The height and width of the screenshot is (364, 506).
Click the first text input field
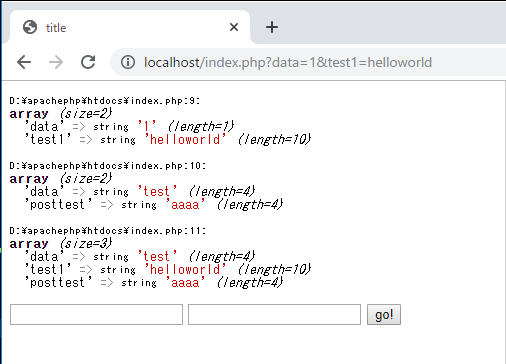[x=96, y=314]
